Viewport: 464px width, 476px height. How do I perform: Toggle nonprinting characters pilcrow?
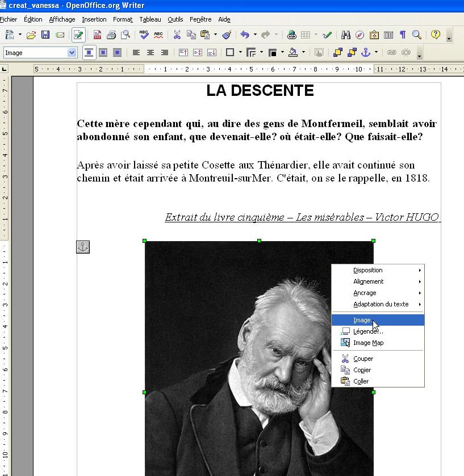pyautogui.click(x=403, y=35)
